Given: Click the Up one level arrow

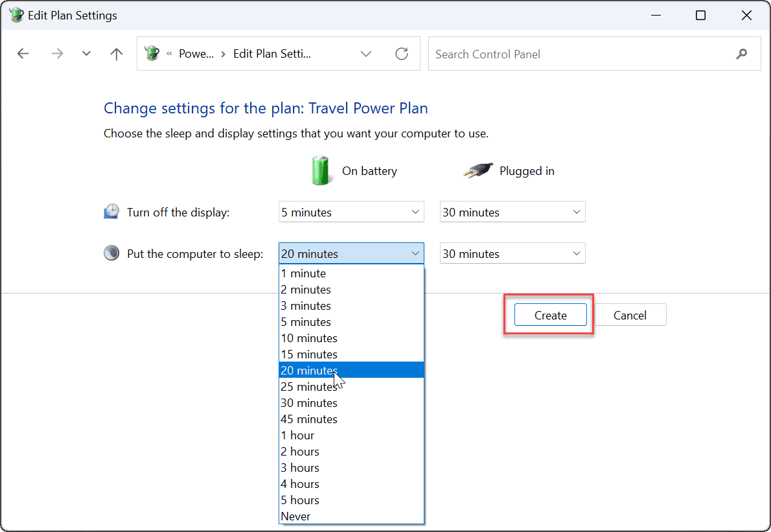Looking at the screenshot, I should pos(116,54).
